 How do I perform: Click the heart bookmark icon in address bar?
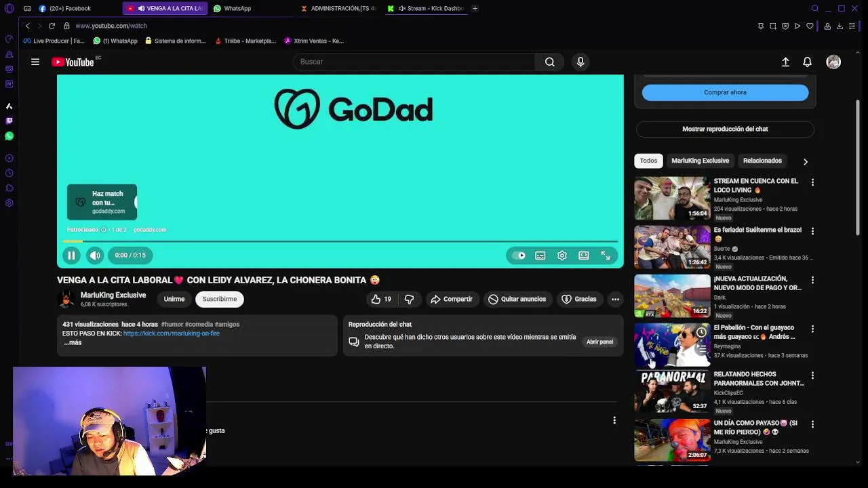pyautogui.click(x=810, y=26)
